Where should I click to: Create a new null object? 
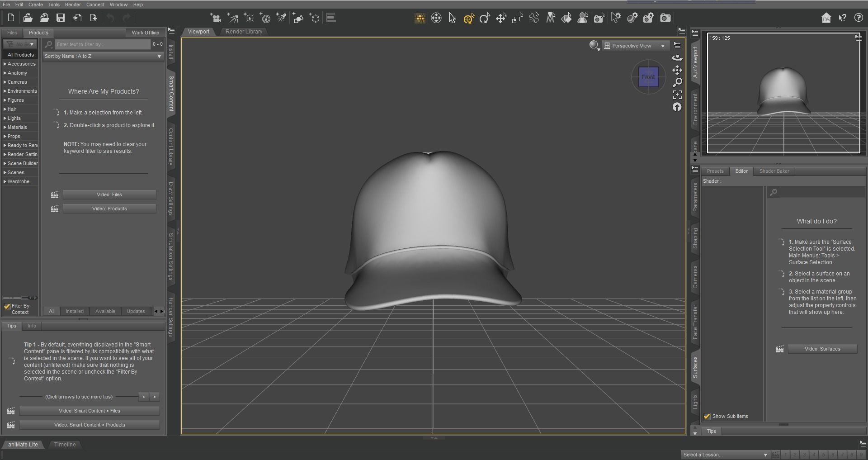314,18
